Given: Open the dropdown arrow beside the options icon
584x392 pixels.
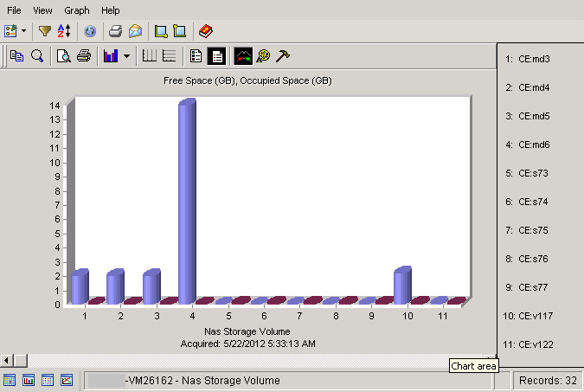Looking at the screenshot, I should point(24,31).
